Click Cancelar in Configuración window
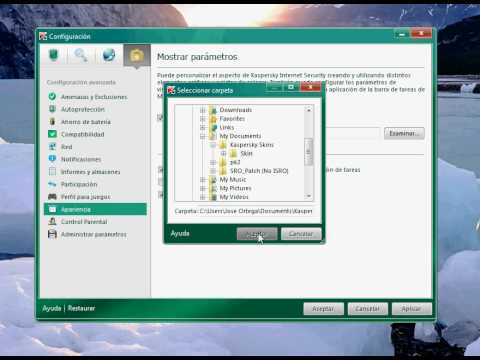The image size is (480, 360). (x=367, y=309)
